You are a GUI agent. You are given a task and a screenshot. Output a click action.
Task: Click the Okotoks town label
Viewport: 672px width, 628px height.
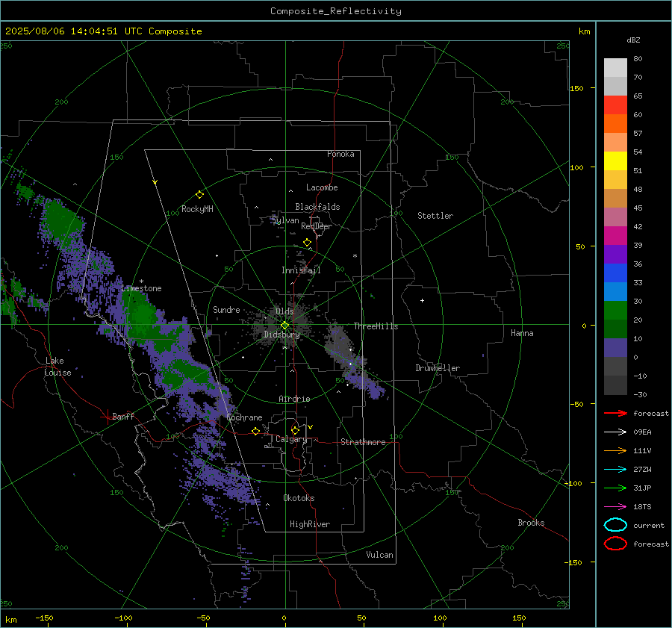(x=299, y=498)
